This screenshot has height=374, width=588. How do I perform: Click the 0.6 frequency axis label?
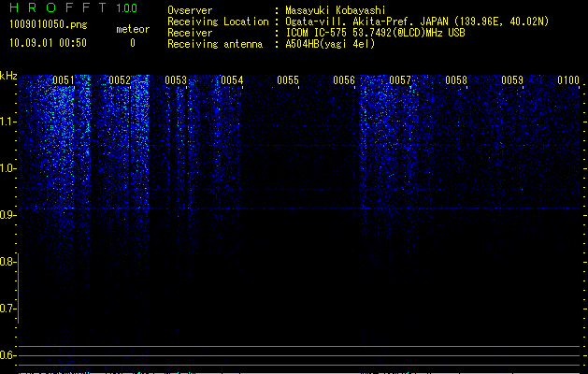pos(7,355)
